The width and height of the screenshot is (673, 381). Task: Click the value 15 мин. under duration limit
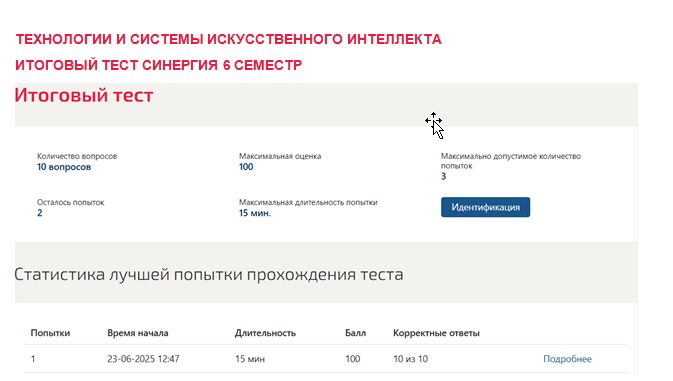click(255, 213)
